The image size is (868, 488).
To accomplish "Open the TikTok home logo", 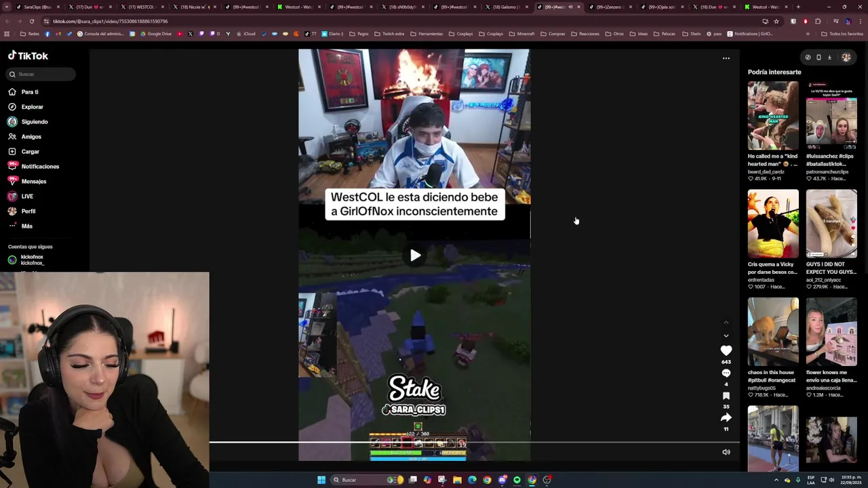I will [x=28, y=56].
